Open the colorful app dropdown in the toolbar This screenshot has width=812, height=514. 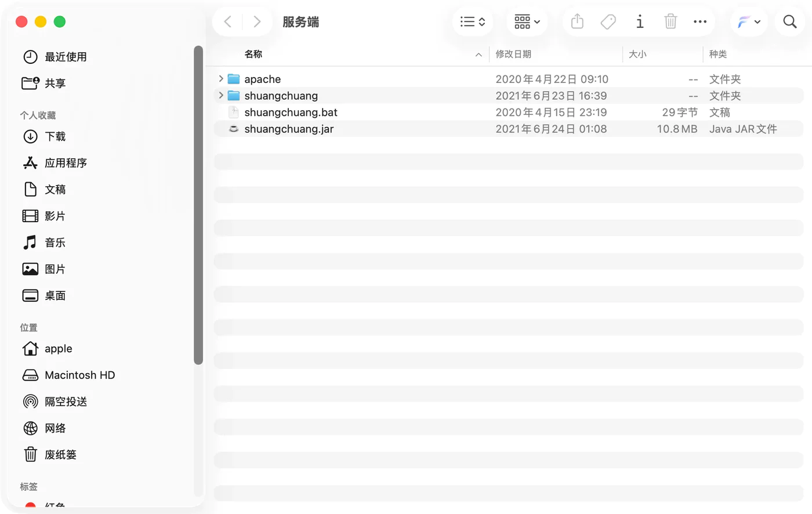pyautogui.click(x=749, y=22)
